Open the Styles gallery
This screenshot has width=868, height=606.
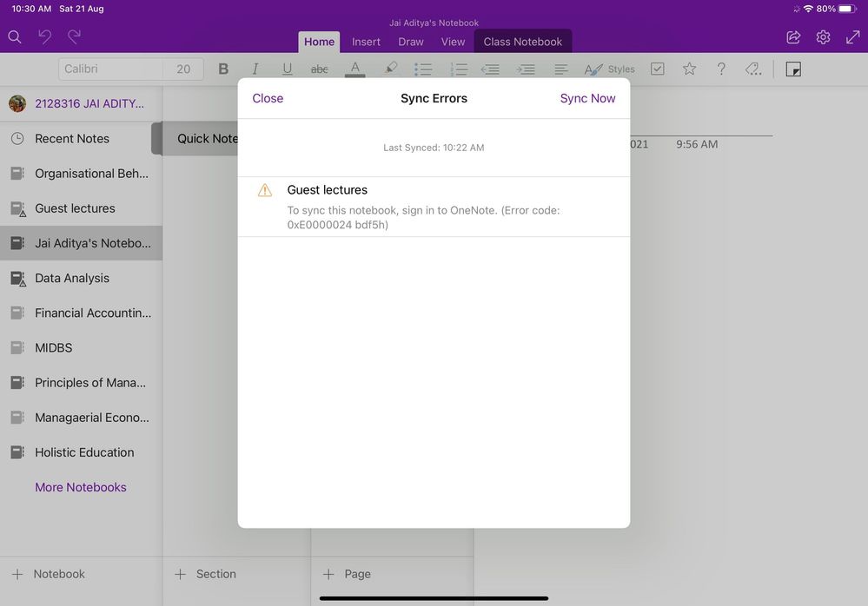(x=609, y=69)
